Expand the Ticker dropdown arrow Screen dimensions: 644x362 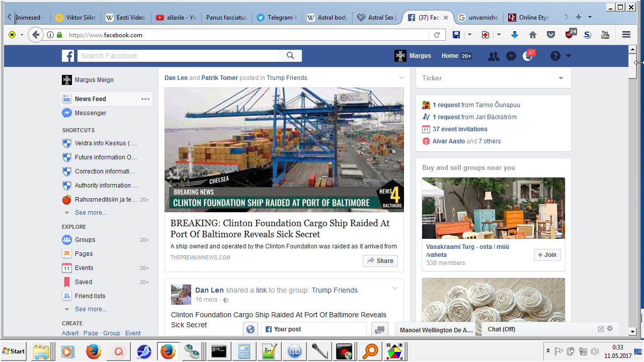561,78
